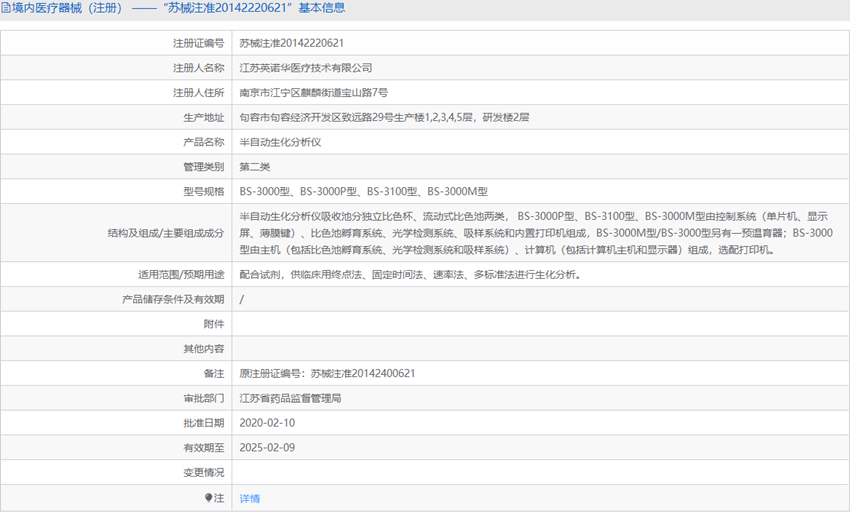Click the 变更情况 label
The width and height of the screenshot is (850, 513).
pyautogui.click(x=203, y=472)
